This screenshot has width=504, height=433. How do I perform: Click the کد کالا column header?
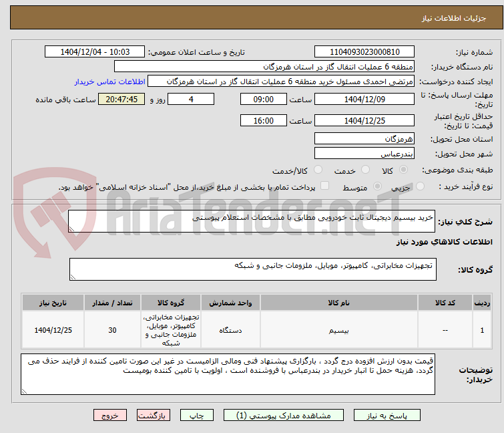click(445, 303)
